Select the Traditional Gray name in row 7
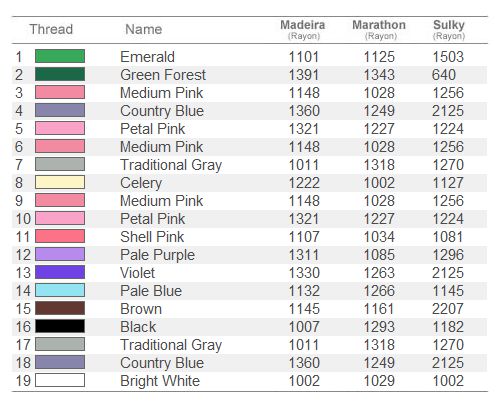Screen dimensions: 500x402 point(171,165)
